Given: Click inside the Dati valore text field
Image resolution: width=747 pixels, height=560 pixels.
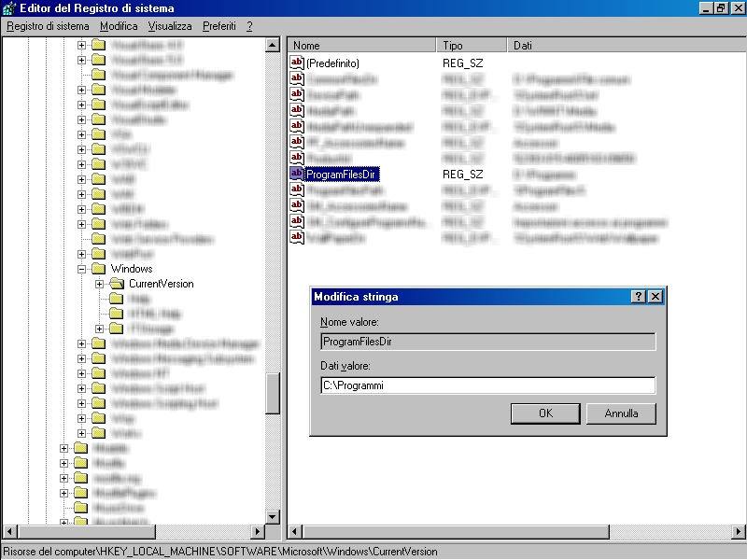Looking at the screenshot, I should [x=486, y=385].
